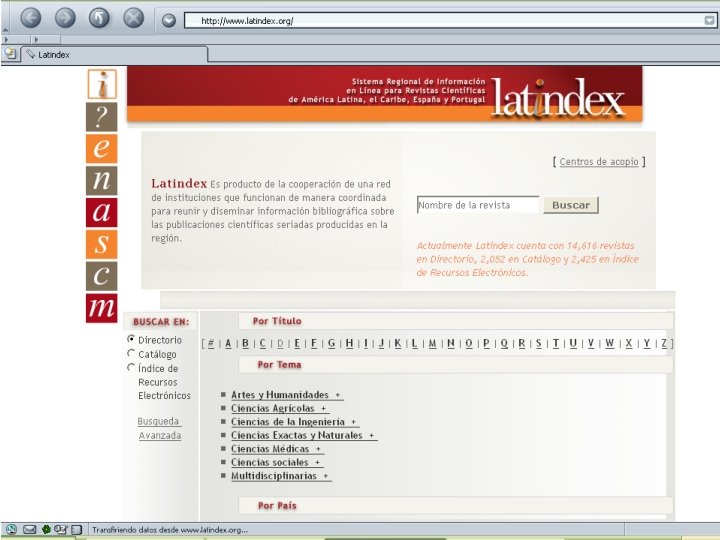
Task: Browse titles starting with P
Action: (x=486, y=343)
